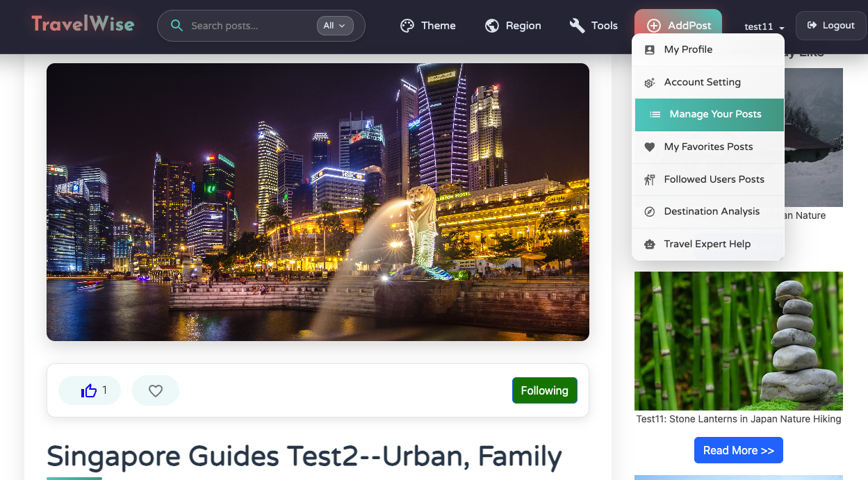Screen dimensions: 868x480
Task: Select My Profile from the menu
Action: coord(688,49)
